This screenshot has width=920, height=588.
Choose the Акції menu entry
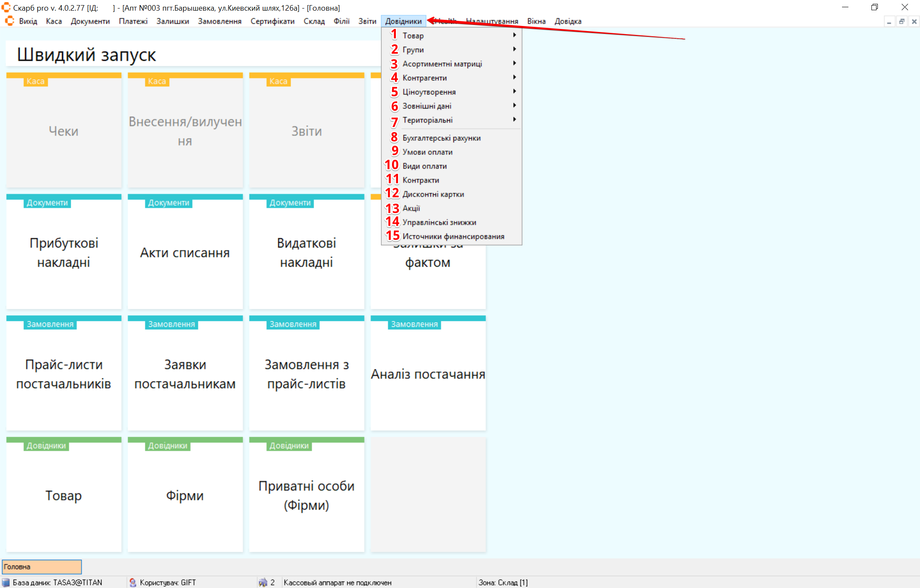(x=411, y=208)
